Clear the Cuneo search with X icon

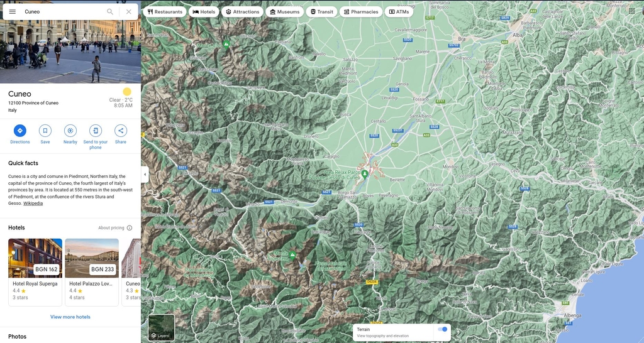pyautogui.click(x=128, y=11)
